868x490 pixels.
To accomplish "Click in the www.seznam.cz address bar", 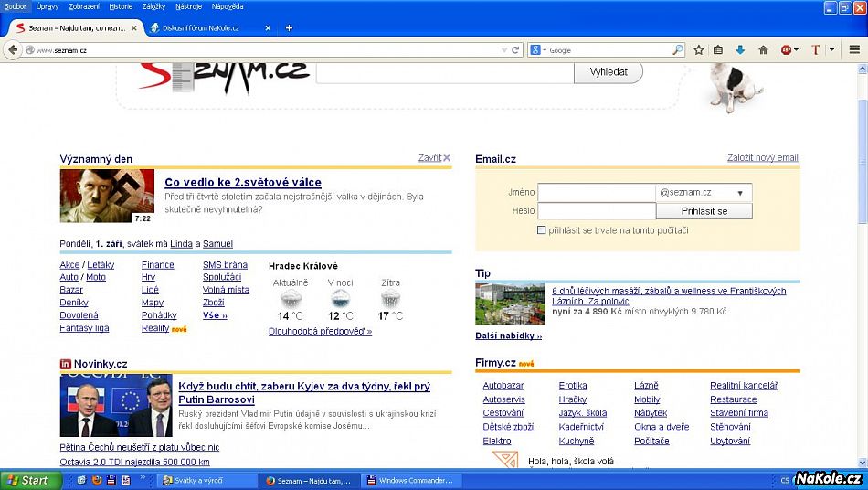I will point(266,50).
